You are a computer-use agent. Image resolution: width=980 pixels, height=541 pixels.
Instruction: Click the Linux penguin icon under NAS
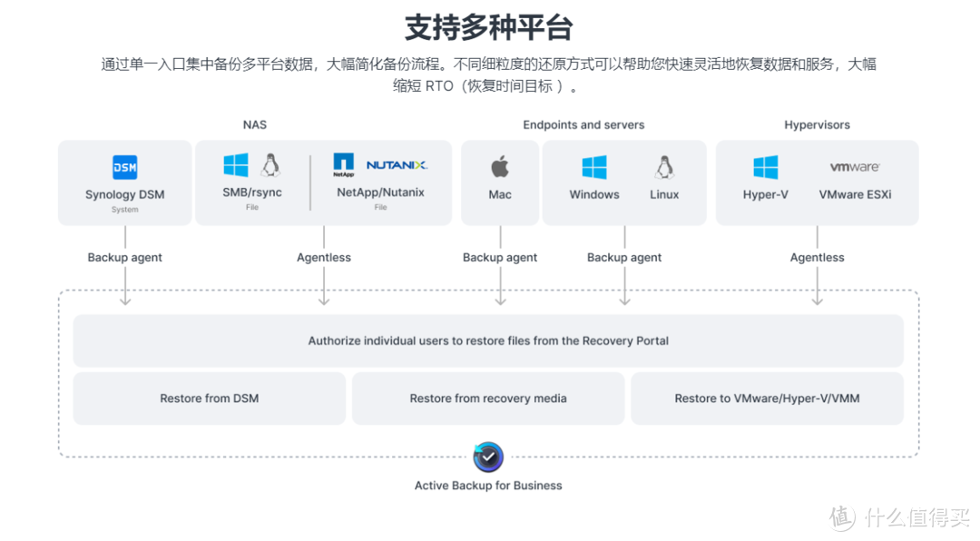click(271, 167)
